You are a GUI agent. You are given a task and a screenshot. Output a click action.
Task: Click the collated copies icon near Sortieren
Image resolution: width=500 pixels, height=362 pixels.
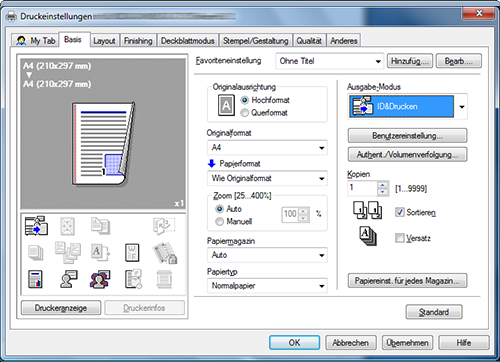tap(368, 210)
